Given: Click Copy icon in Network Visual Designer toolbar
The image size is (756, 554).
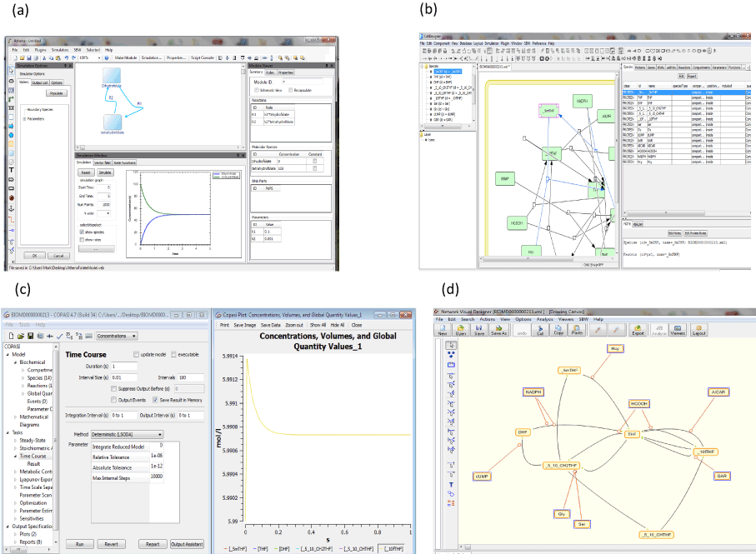Looking at the screenshot, I should tap(558, 330).
